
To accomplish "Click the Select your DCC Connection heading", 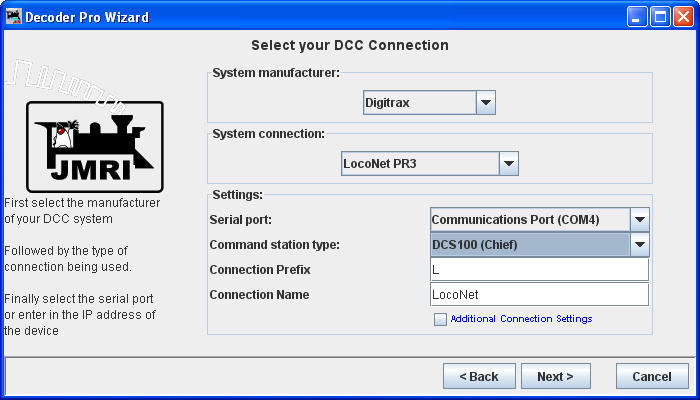I will point(349,45).
